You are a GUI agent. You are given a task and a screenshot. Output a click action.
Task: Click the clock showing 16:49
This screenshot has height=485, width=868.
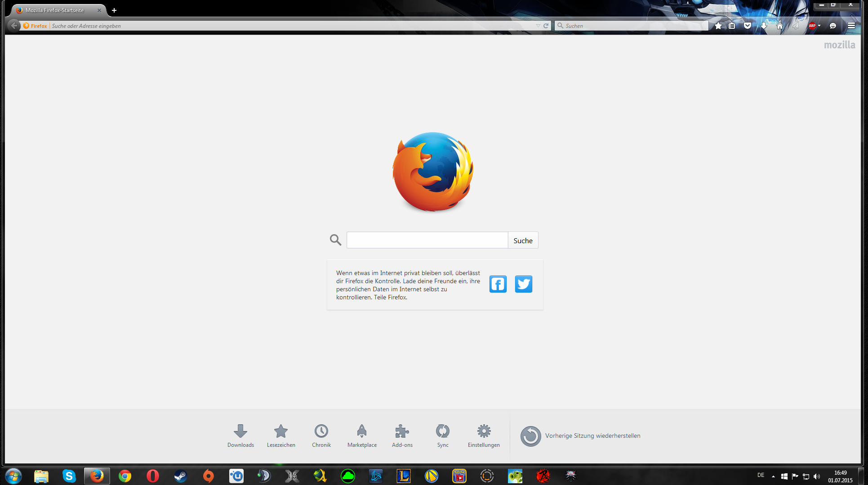point(840,476)
